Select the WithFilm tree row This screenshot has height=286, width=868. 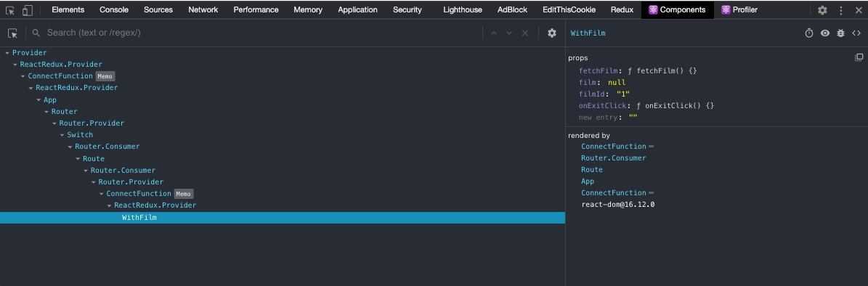[283, 218]
